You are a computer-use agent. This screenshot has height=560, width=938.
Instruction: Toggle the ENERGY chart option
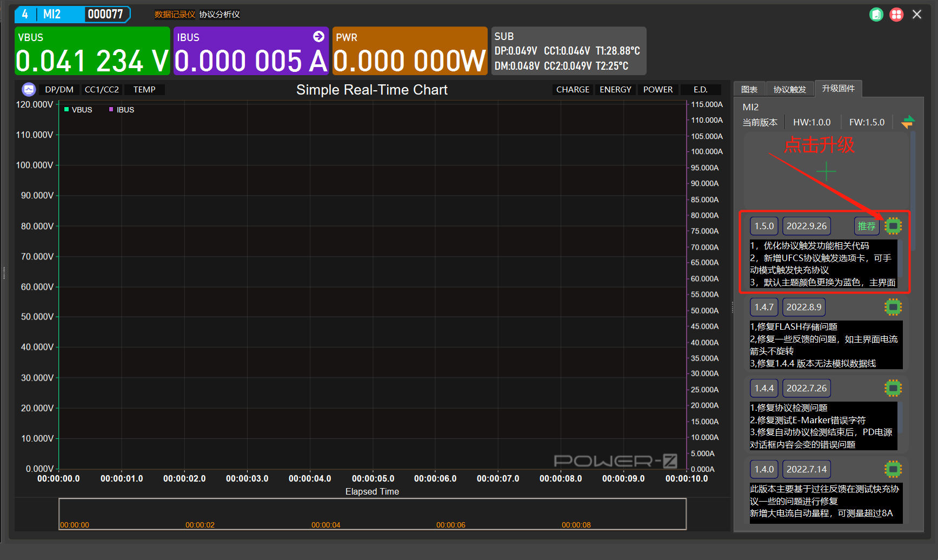tap(615, 90)
